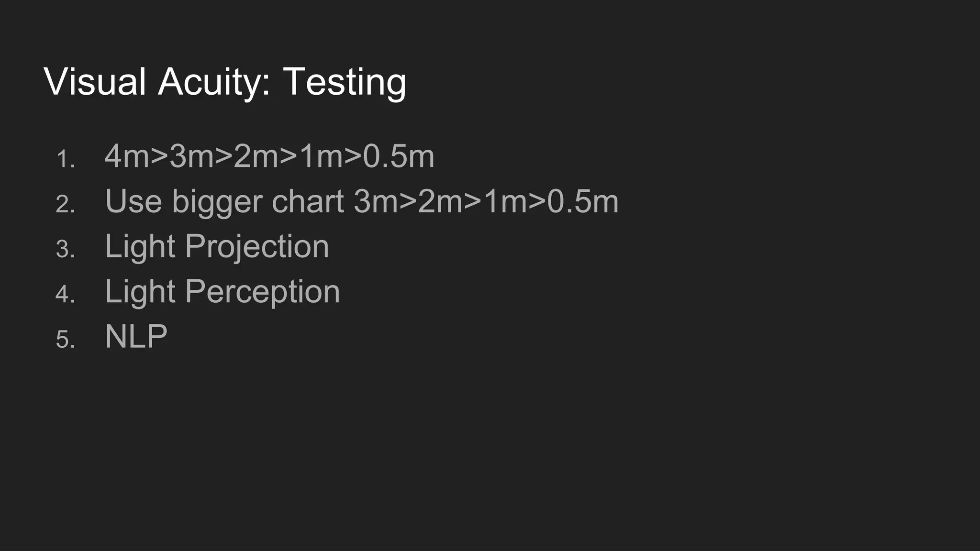Screen dimensions: 980x551
Task: Click the word 'Visual' in the title
Action: (x=95, y=82)
